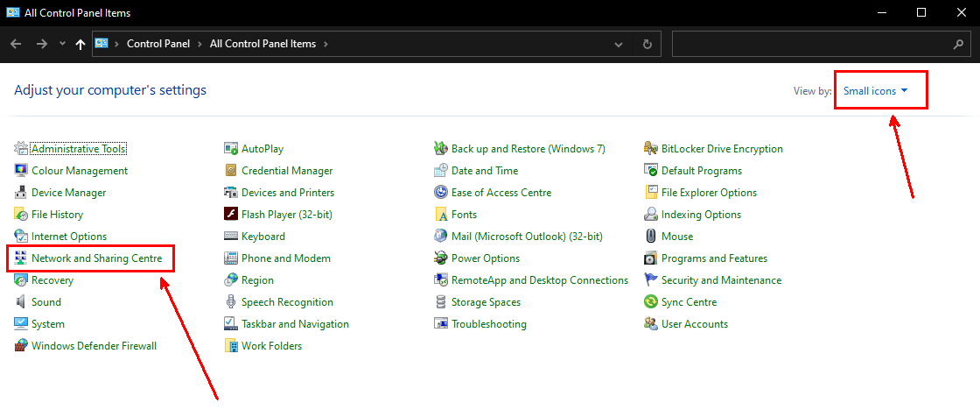Screen dimensions: 980x410
Task: Click the Power Options icon
Action: (441, 258)
